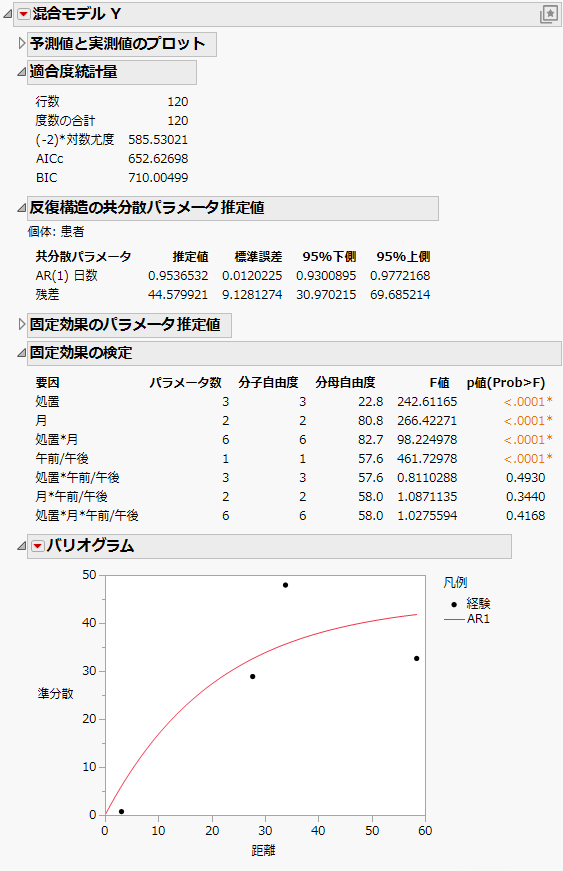
Task: Click the 共分散パラメータ column header
Action: coord(83,257)
